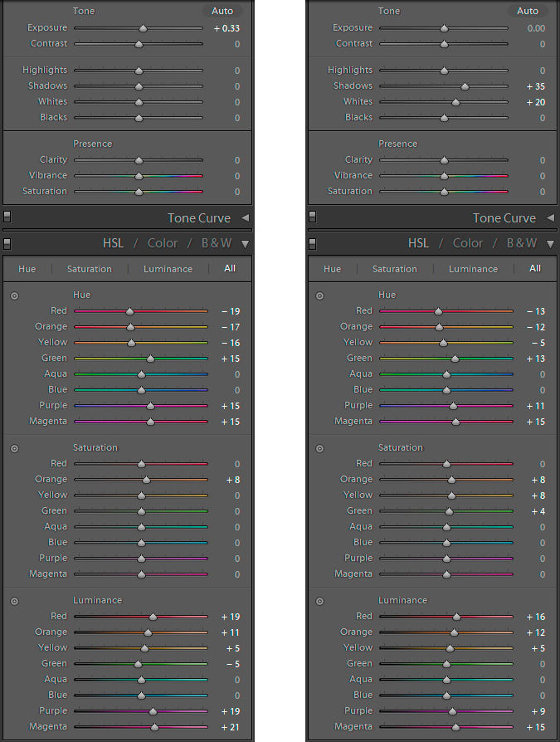Click the Hue targeted adjustment tool in right panel

[x=319, y=295]
